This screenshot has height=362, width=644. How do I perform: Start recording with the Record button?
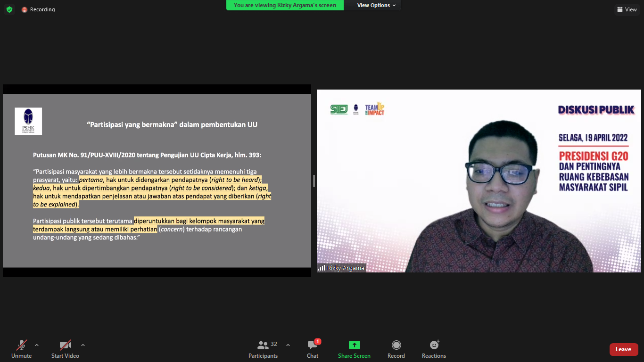[x=396, y=349]
